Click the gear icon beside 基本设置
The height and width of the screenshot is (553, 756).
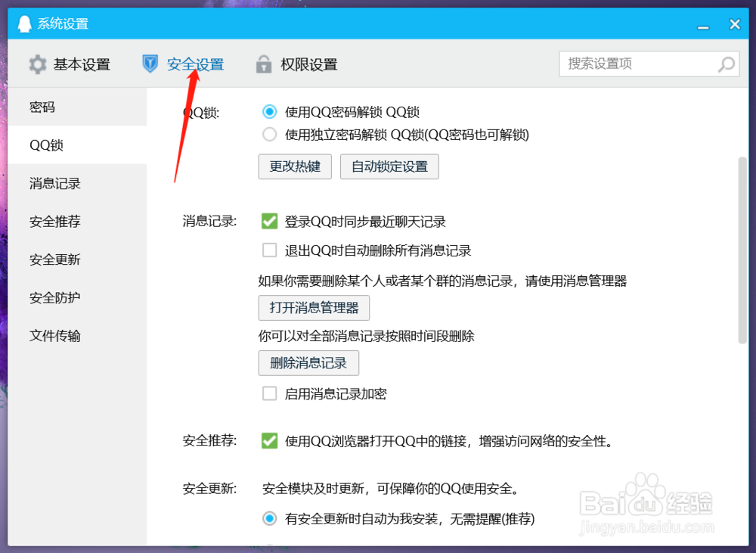[36, 64]
